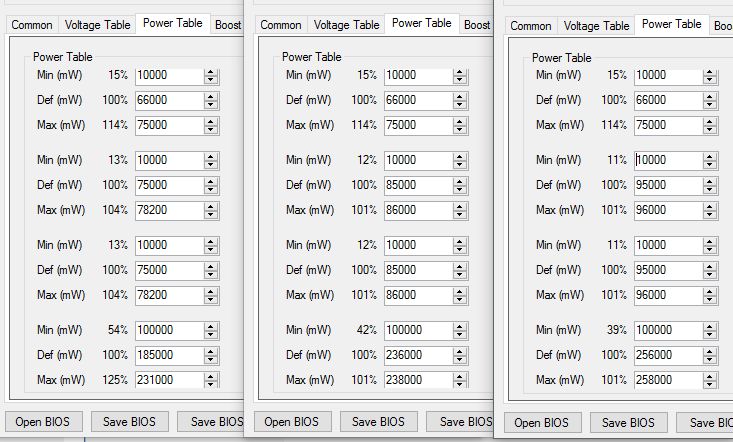Increase the 66000 value in left window
The width and height of the screenshot is (733, 442).
[211, 97]
